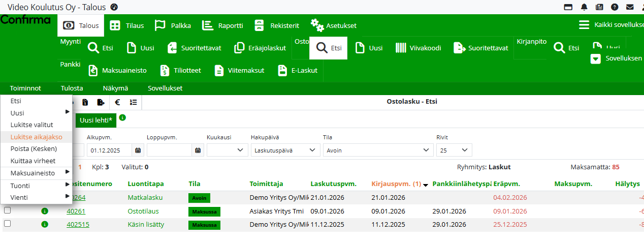Click the news icon in top bar
This screenshot has height=243, width=644.
(x=599, y=7)
